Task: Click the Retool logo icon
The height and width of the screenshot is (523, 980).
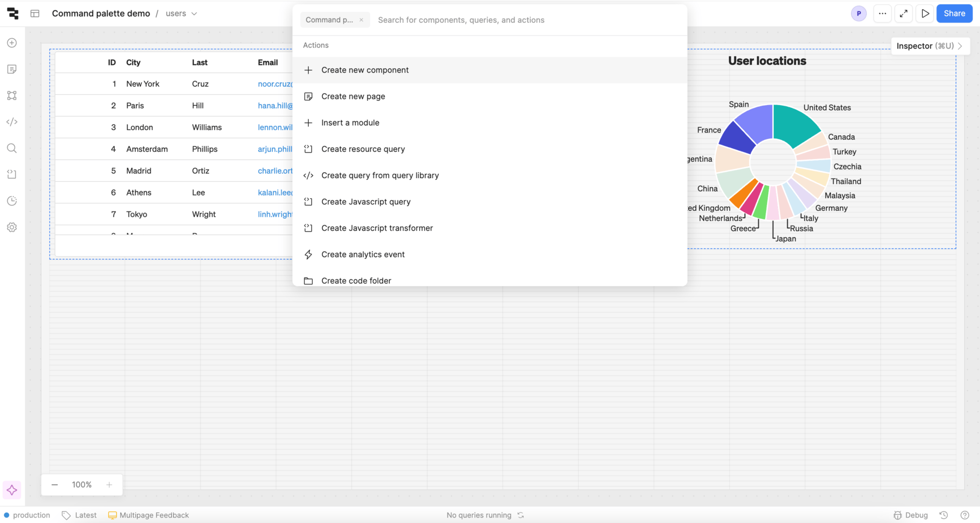Action: [x=13, y=14]
